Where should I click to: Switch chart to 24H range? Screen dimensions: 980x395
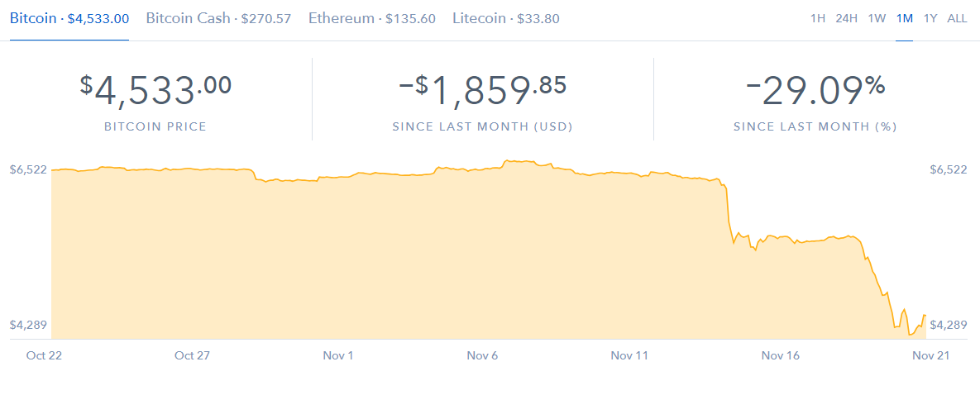(x=846, y=18)
